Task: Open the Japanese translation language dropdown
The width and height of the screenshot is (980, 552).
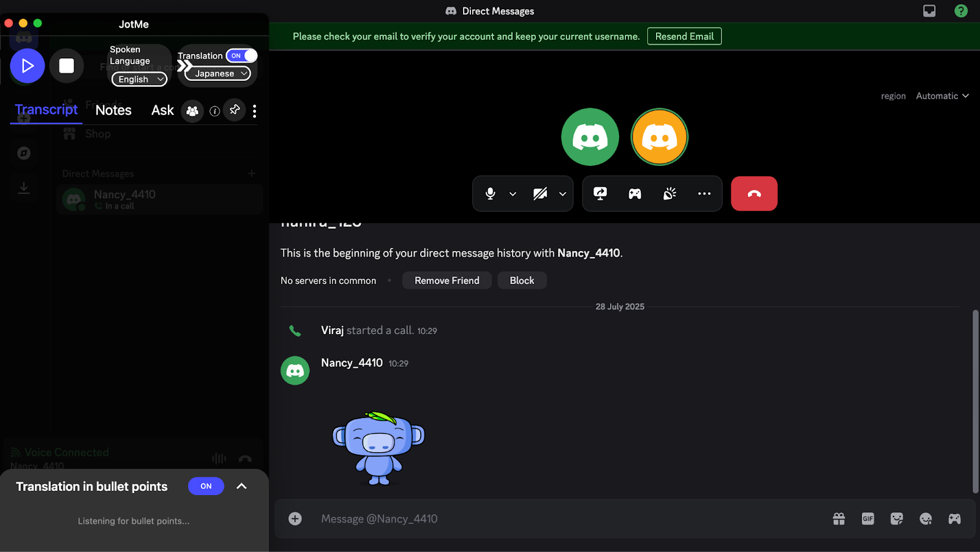Action: pyautogui.click(x=218, y=73)
